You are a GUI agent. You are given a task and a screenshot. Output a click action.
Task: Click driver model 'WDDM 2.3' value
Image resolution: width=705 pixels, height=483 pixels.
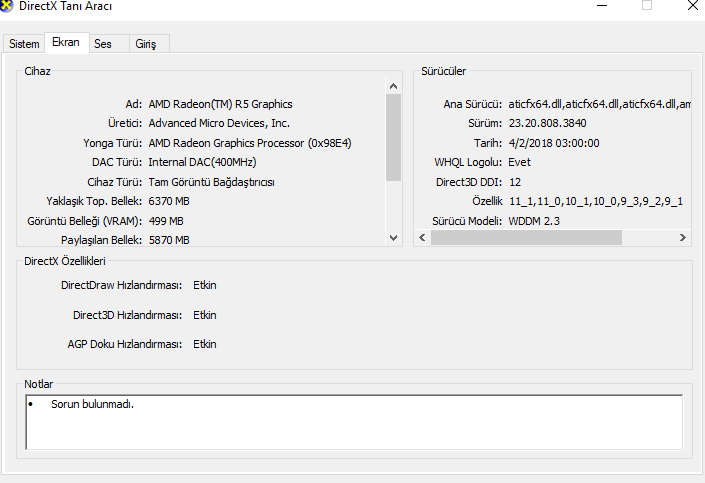(534, 221)
